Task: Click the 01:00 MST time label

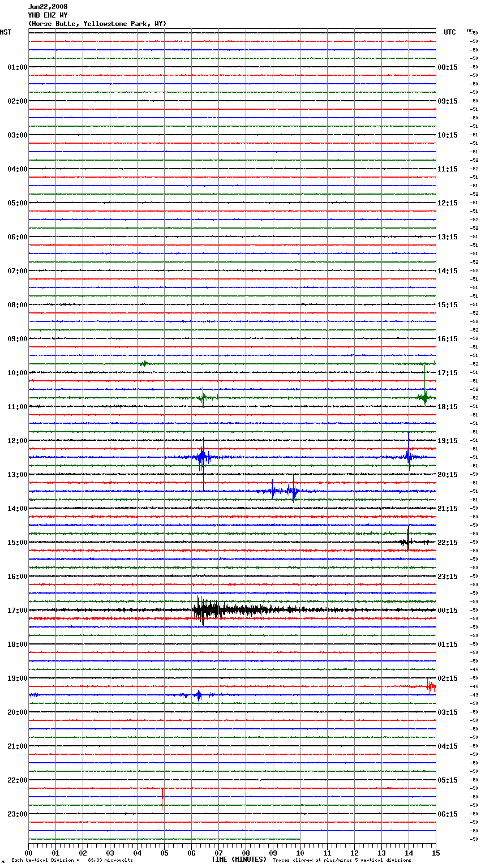Action: click(x=17, y=67)
